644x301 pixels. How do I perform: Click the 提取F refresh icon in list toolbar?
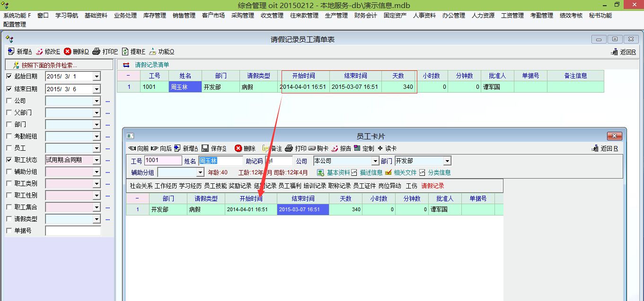(x=125, y=52)
